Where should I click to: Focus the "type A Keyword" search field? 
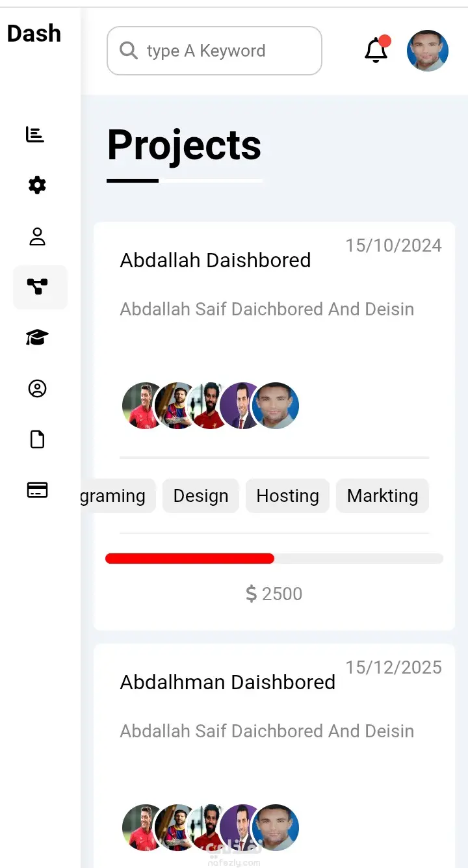214,51
